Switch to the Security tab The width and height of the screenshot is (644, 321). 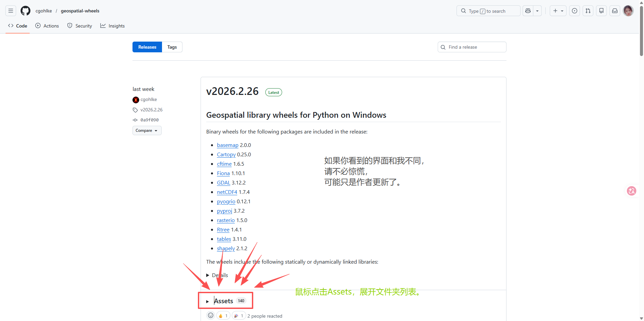coord(80,26)
